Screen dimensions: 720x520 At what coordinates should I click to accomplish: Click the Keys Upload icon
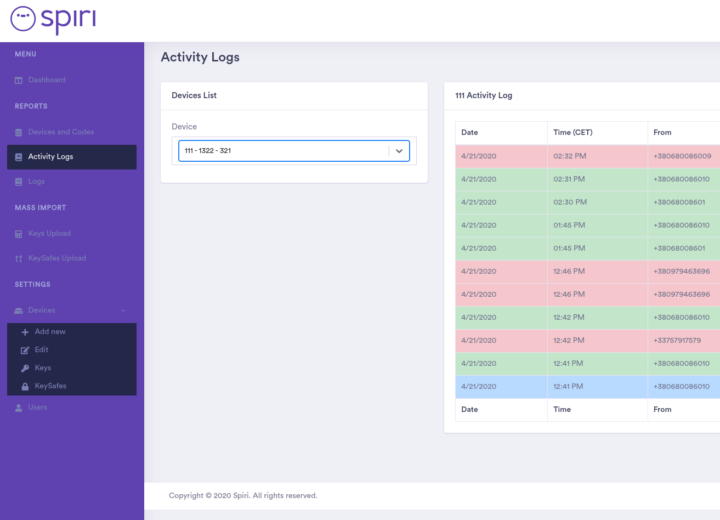tap(19, 234)
